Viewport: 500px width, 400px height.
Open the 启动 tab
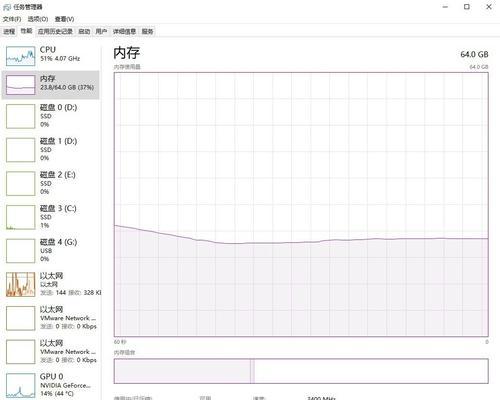click(84, 31)
